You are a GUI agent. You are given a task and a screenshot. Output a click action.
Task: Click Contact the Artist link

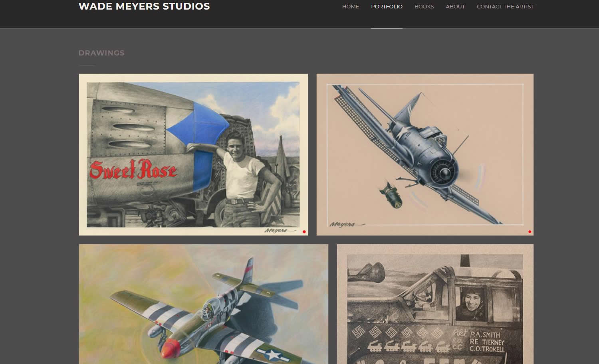(505, 6)
